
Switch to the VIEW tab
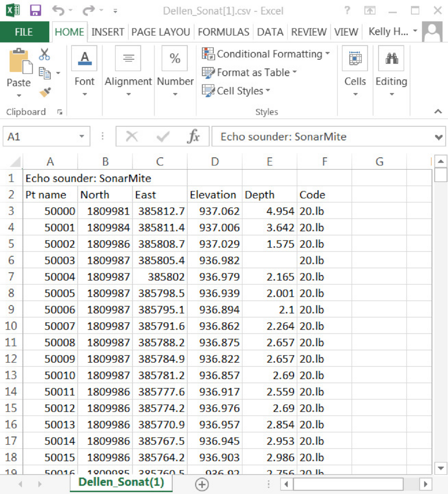[x=346, y=32]
